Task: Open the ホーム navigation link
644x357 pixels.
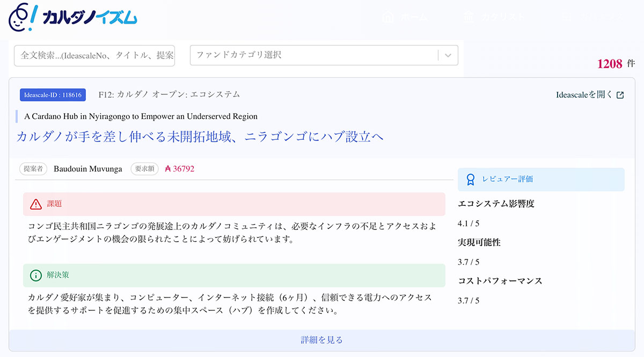Action: click(x=405, y=17)
